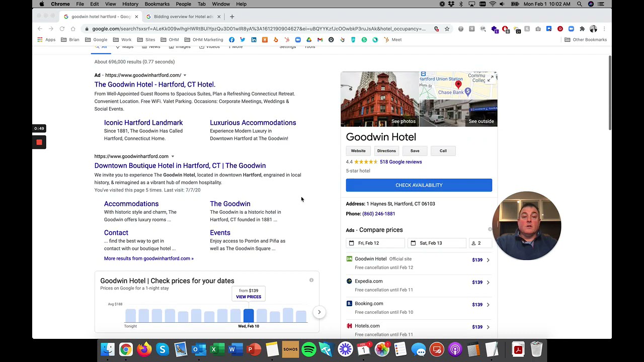Viewport: 644px width, 362px height.
Task: Open The Goodwin Hotel - Hartford ad link
Action: [155, 84]
